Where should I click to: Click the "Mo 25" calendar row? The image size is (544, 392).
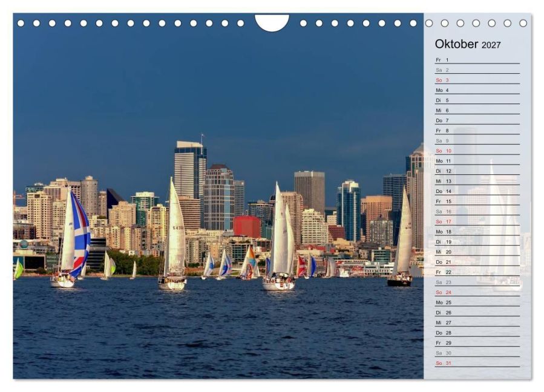click(477, 302)
